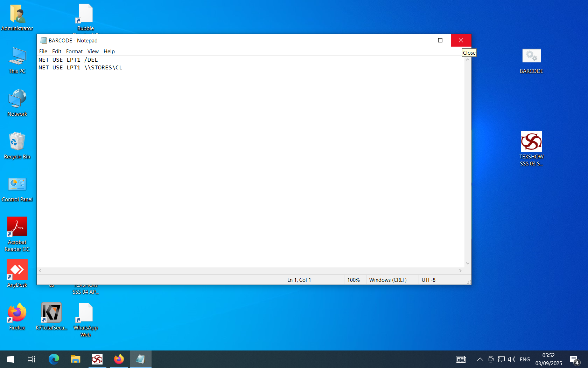Open the File menu in Notepad
The height and width of the screenshot is (368, 588).
click(43, 52)
